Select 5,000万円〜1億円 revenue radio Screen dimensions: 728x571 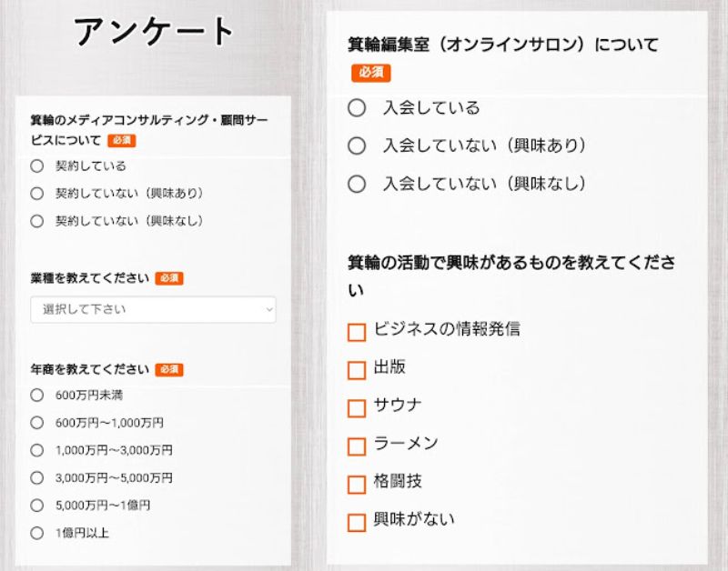click(37, 505)
